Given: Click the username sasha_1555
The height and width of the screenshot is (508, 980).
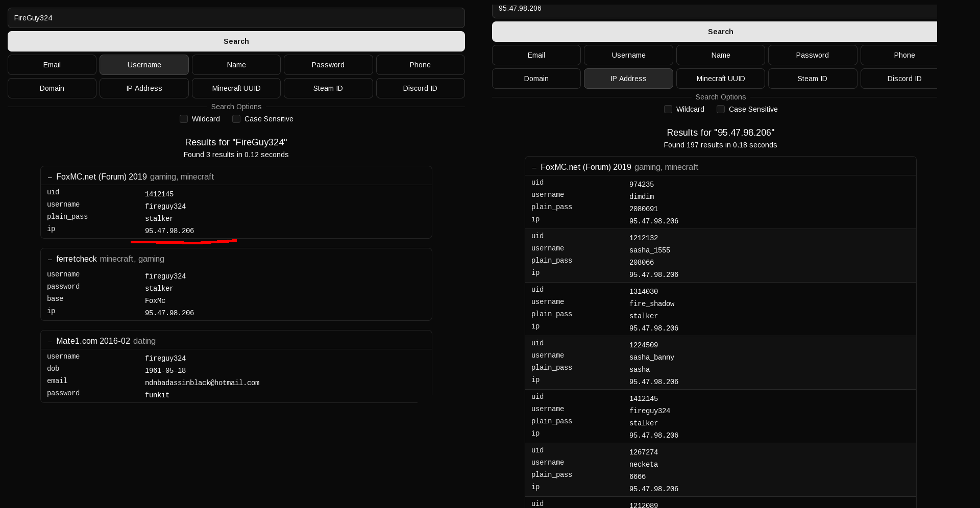Looking at the screenshot, I should pyautogui.click(x=650, y=250).
